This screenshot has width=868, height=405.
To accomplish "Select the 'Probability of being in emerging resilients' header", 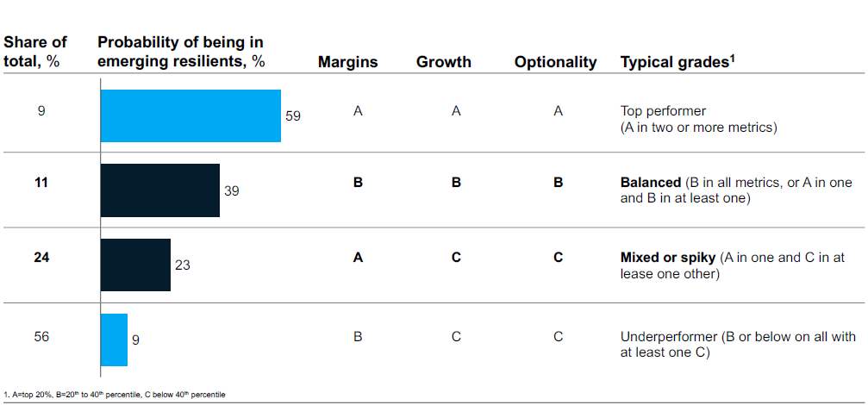I will 181,52.
